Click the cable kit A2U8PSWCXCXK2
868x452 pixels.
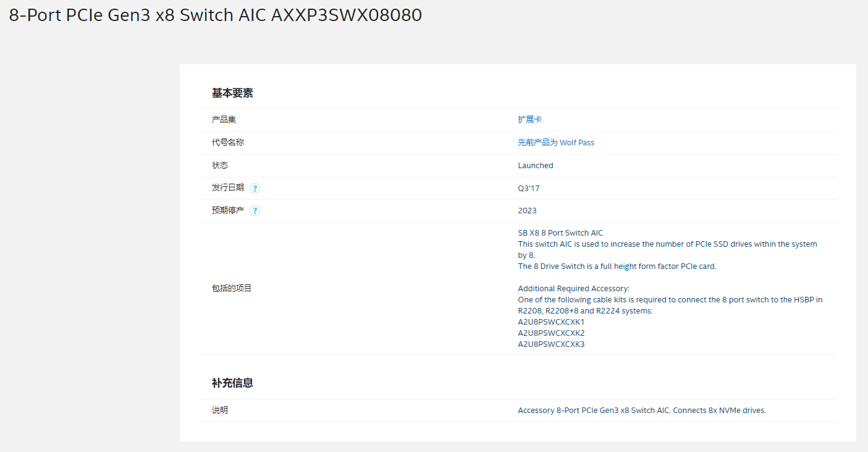click(551, 333)
